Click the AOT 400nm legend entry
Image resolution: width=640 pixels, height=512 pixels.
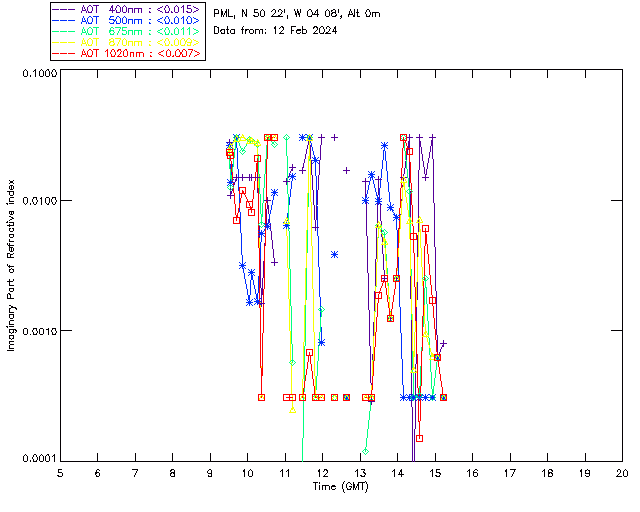point(127,9)
